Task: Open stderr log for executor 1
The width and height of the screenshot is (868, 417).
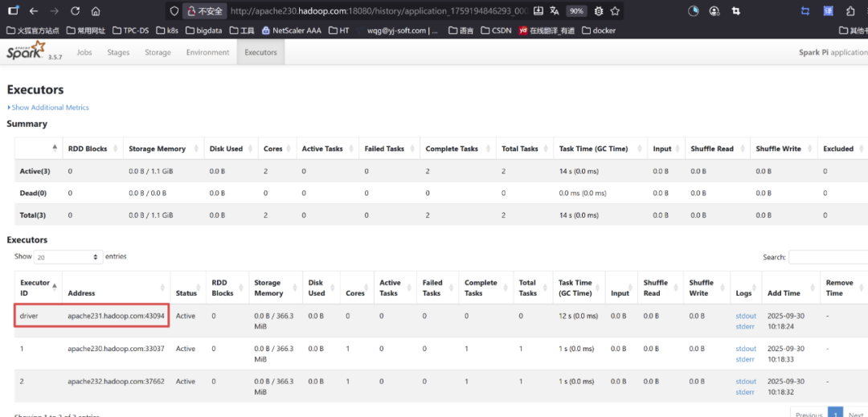Action: tap(744, 359)
